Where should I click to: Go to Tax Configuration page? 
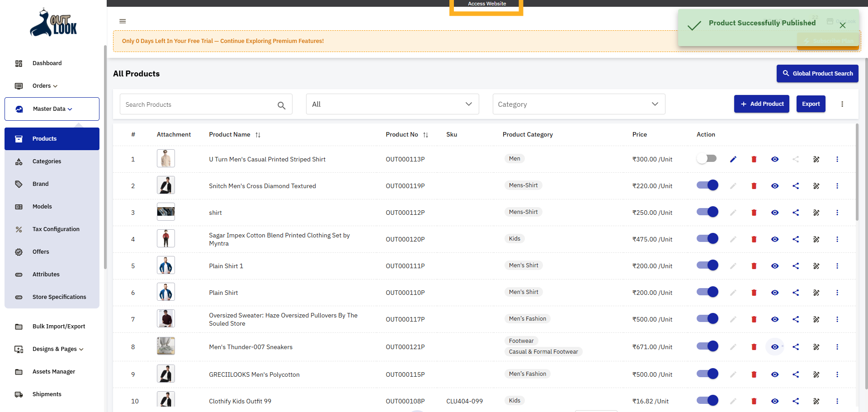coord(56,229)
